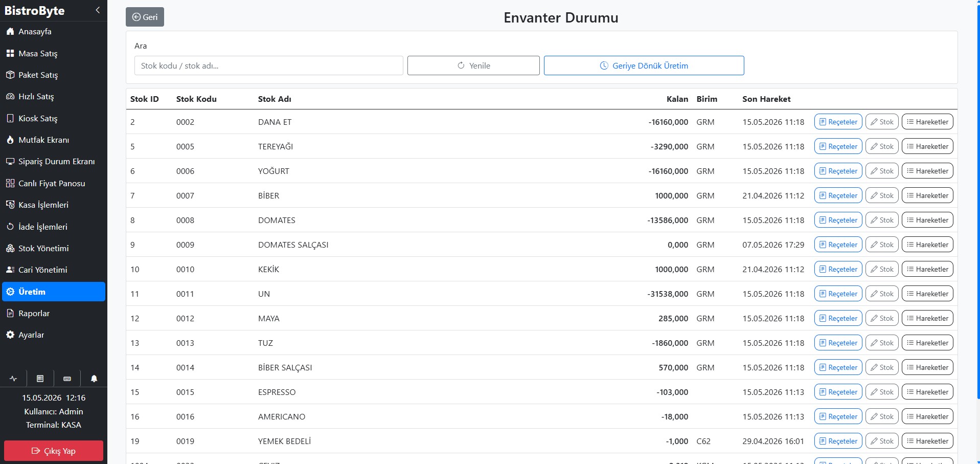The width and height of the screenshot is (980, 464).
Task: Open Ayarlar settings menu item
Action: (54, 335)
